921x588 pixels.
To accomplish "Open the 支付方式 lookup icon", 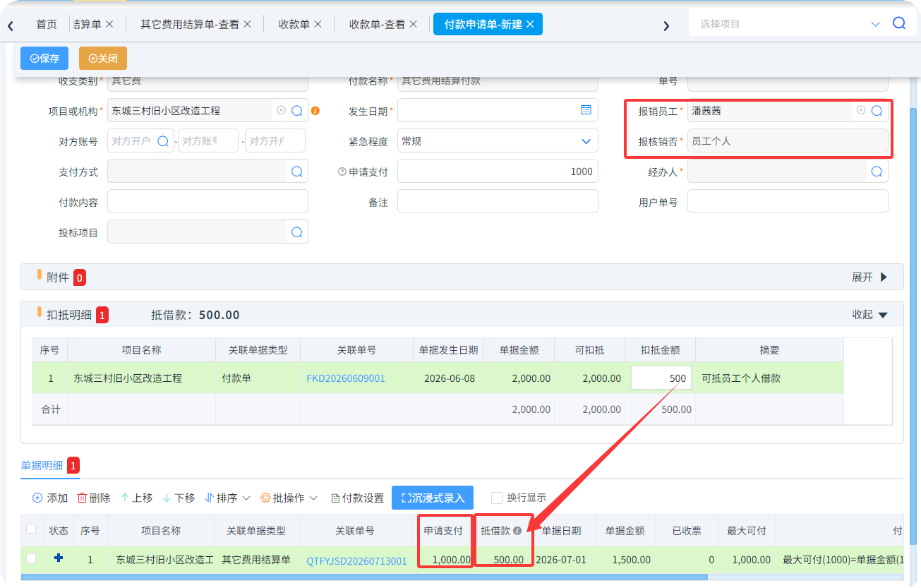I will click(297, 172).
